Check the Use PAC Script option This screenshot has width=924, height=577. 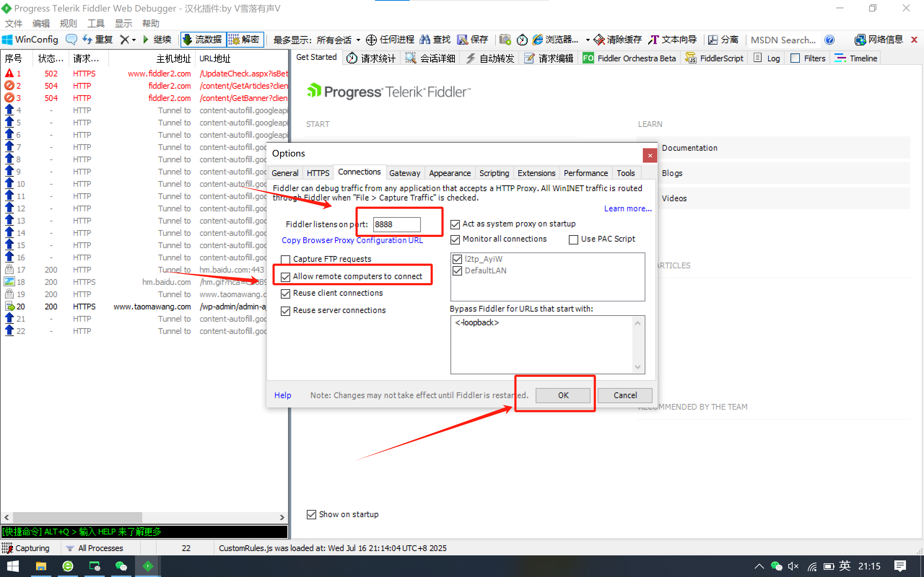[573, 240]
